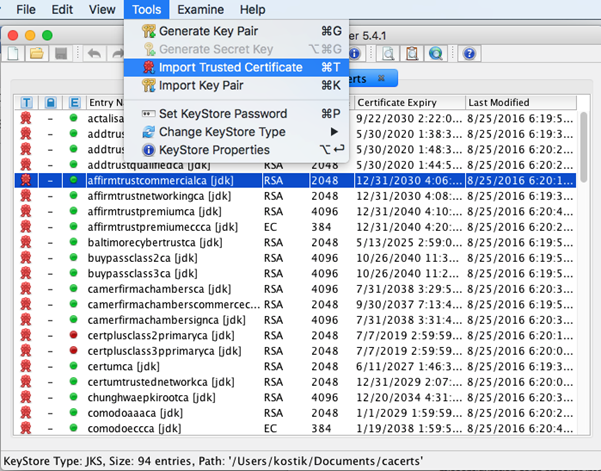Screen dimensions: 601x471
Task: Sort by Certificate Expiry column header
Action: click(x=410, y=102)
